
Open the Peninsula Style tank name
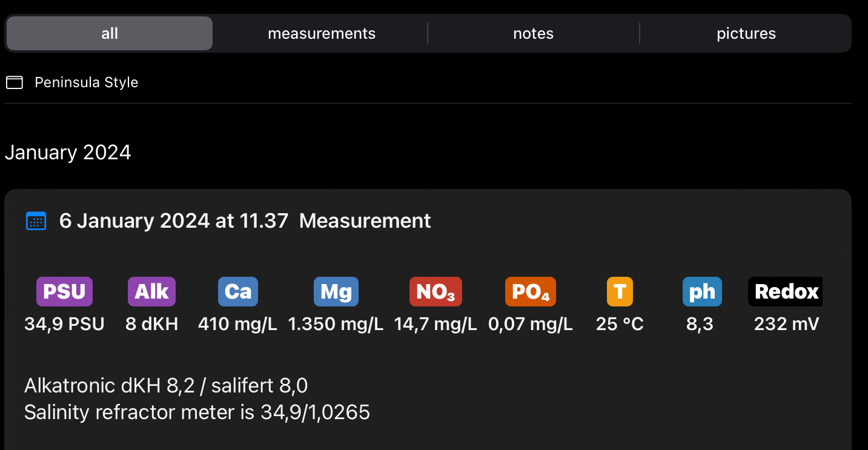[86, 82]
